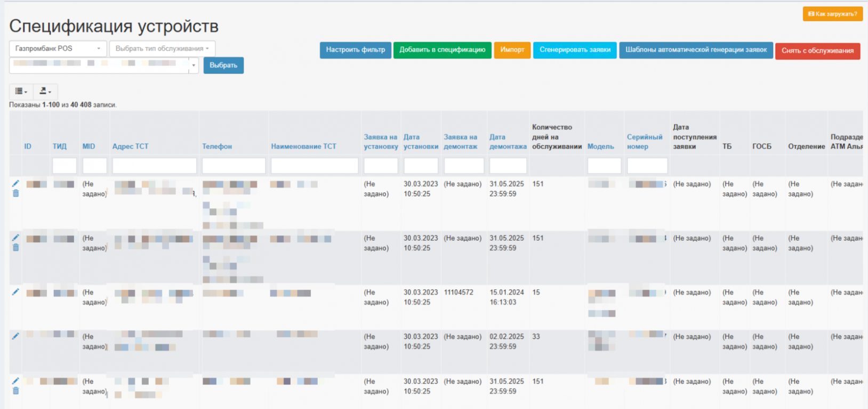Click the pencil edit icon in the first row

tap(15, 184)
